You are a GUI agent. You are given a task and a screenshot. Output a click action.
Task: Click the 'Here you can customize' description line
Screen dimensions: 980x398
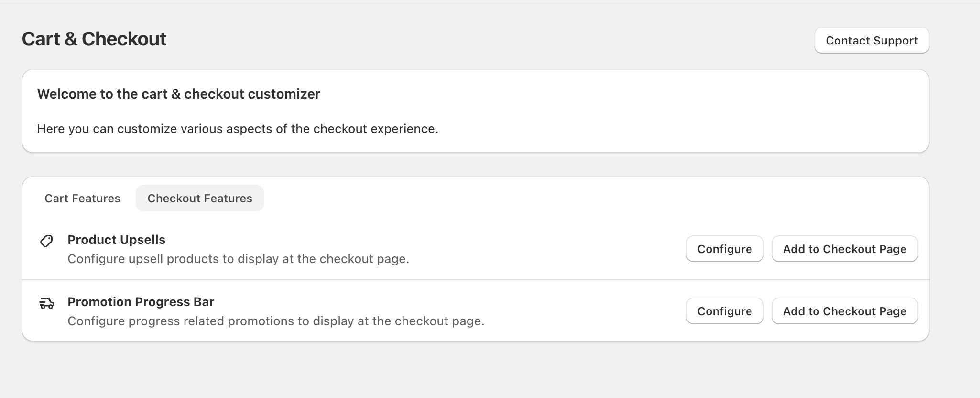238,129
